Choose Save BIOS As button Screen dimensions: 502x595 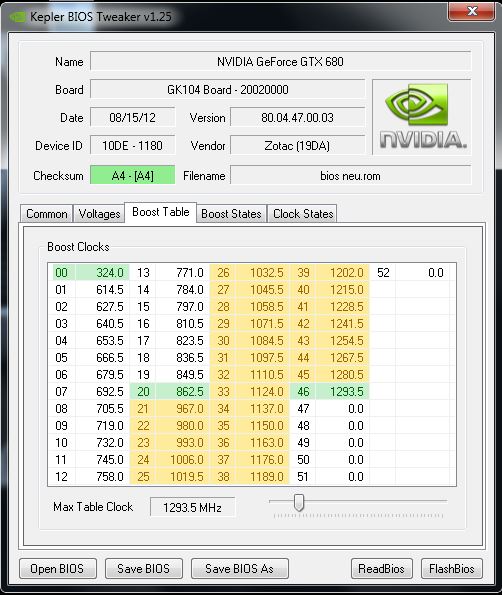tap(239, 568)
